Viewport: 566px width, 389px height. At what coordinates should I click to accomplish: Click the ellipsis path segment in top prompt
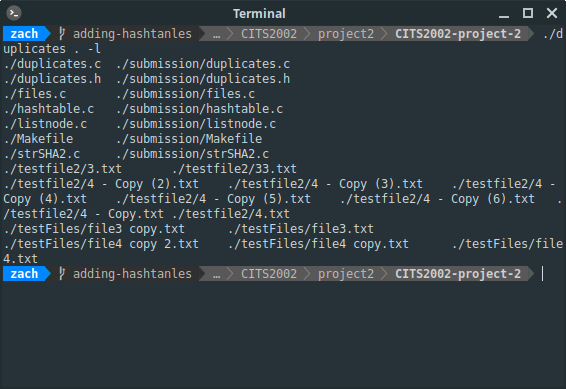tap(216, 34)
